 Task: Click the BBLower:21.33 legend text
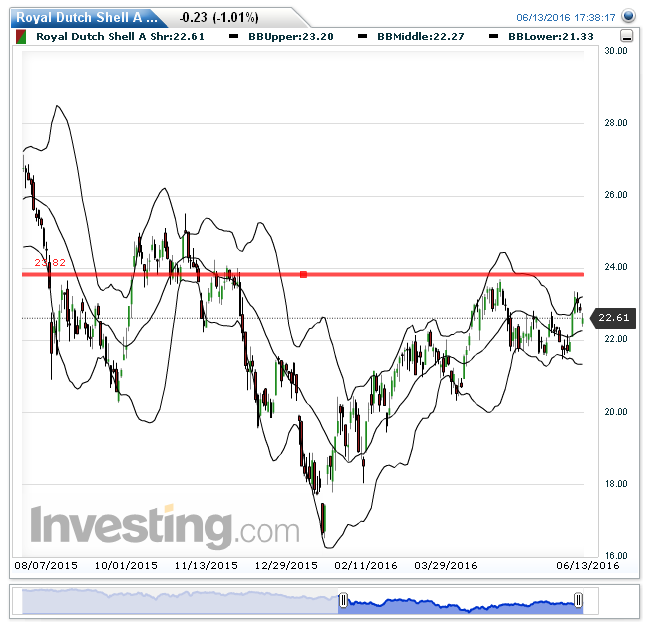551,36
